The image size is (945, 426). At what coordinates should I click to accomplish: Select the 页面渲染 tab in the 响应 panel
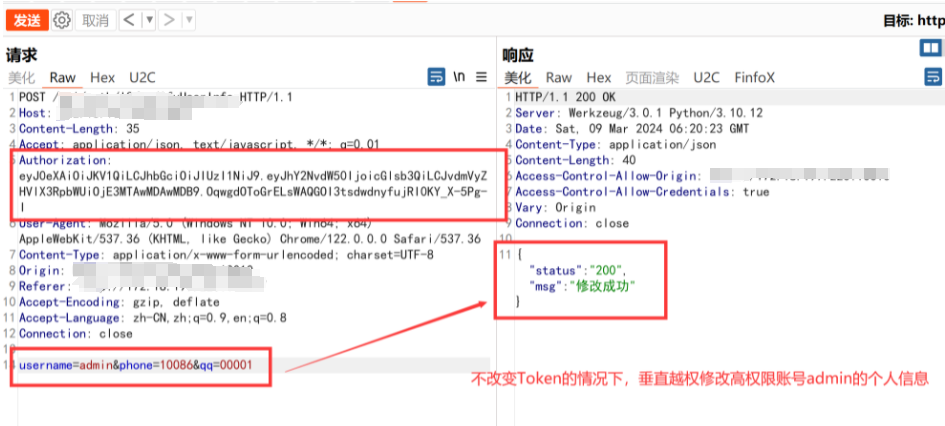coord(652,78)
